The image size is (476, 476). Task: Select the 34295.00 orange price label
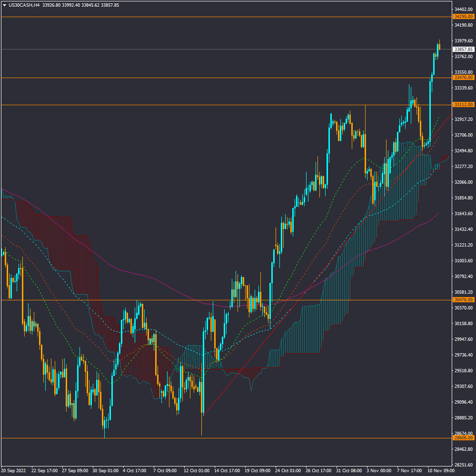point(463,17)
